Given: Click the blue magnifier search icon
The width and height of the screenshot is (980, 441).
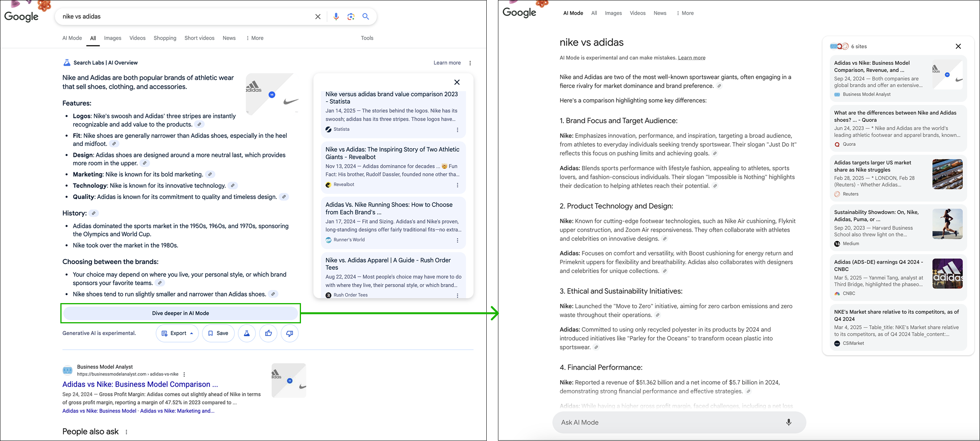Looking at the screenshot, I should (366, 16).
